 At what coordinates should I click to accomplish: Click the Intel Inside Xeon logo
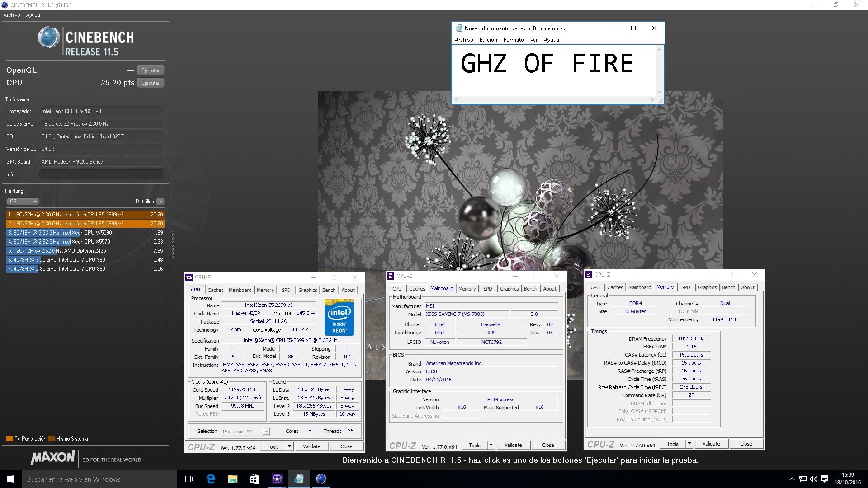(339, 317)
